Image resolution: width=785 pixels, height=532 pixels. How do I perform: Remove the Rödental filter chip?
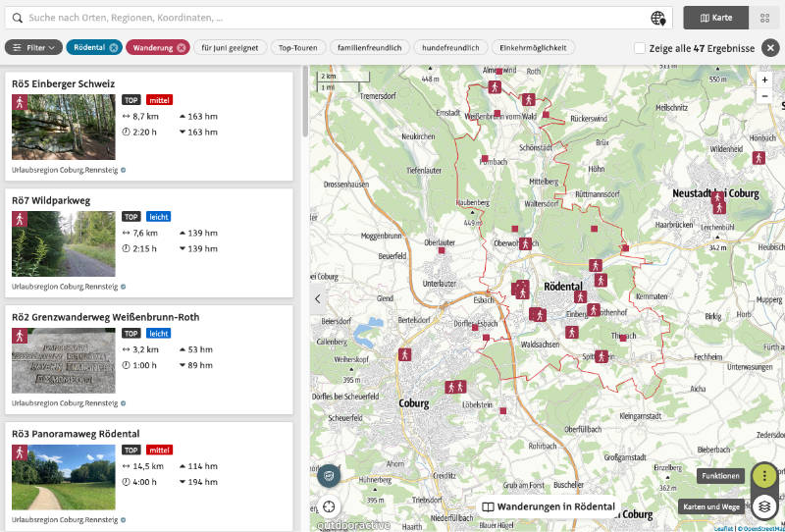pos(114,47)
